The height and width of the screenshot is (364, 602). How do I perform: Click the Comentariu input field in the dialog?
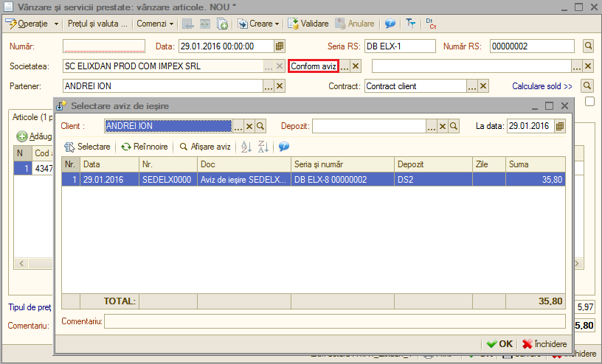pos(335,321)
